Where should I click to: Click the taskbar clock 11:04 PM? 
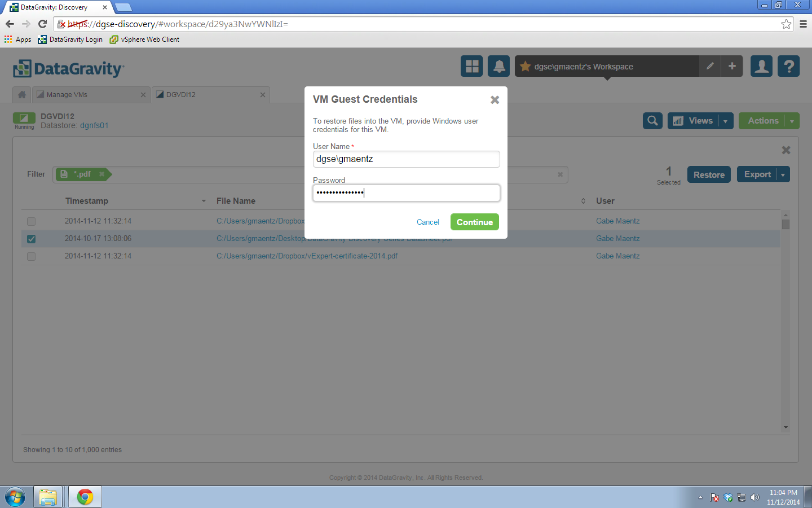783,492
